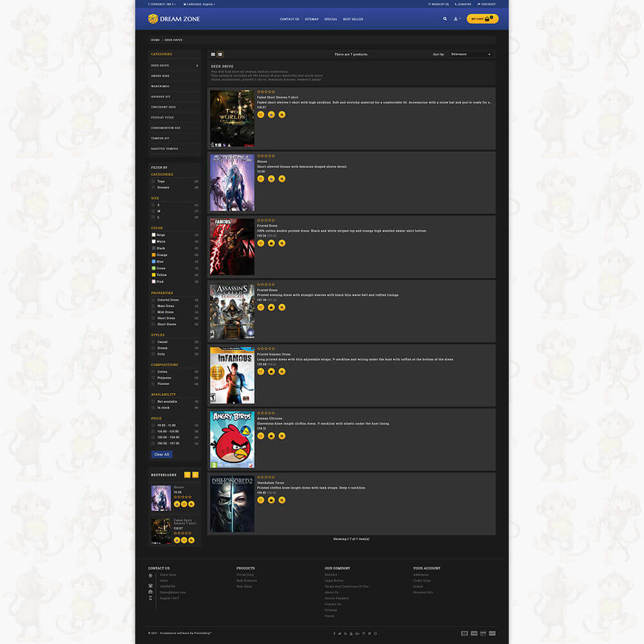Enable the In stock availability filter
This screenshot has width=644, height=644.
pyautogui.click(x=153, y=408)
